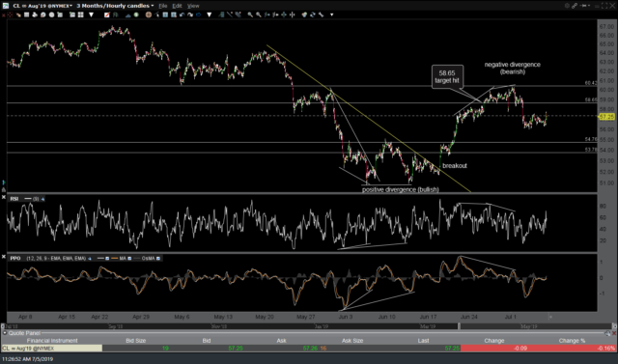Click the Last column header
This screenshot has height=364, width=618.
click(x=423, y=341)
